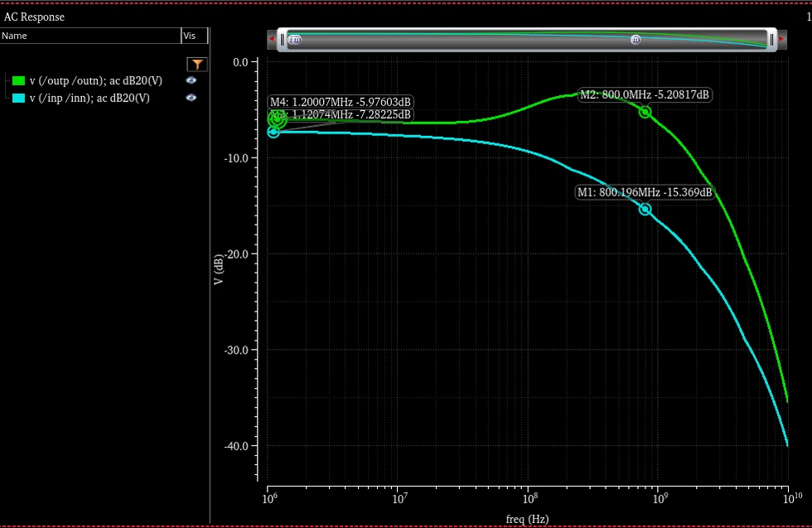Click the -30.0 y-axis tick value
The image size is (812, 528).
[236, 350]
